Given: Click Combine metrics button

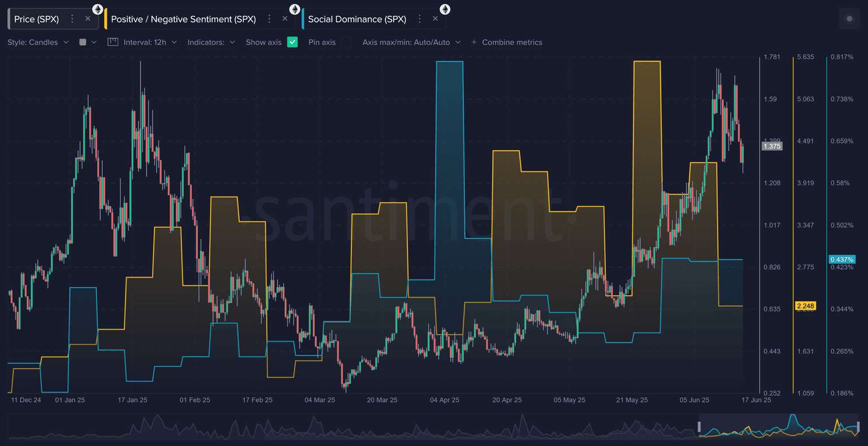Looking at the screenshot, I should coord(506,42).
